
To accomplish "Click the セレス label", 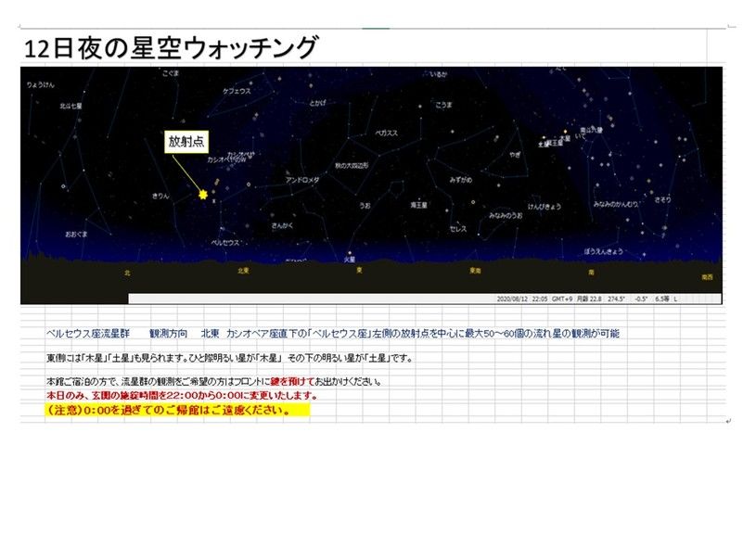I will coord(458,229).
